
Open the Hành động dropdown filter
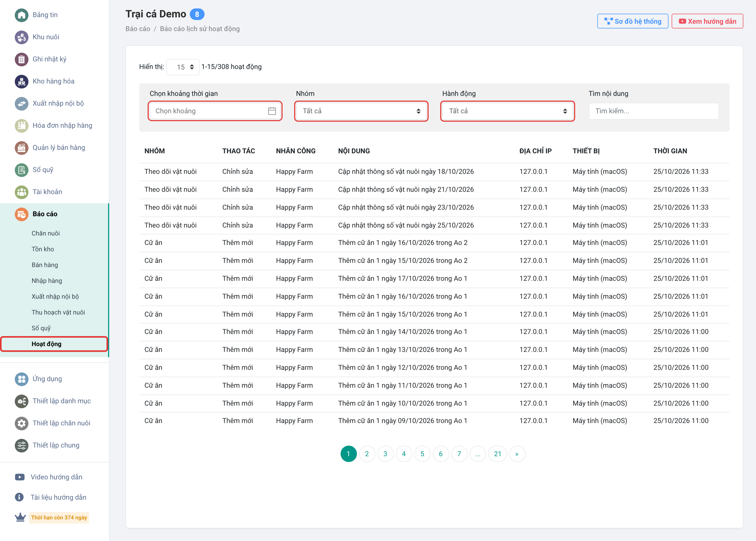pos(507,111)
